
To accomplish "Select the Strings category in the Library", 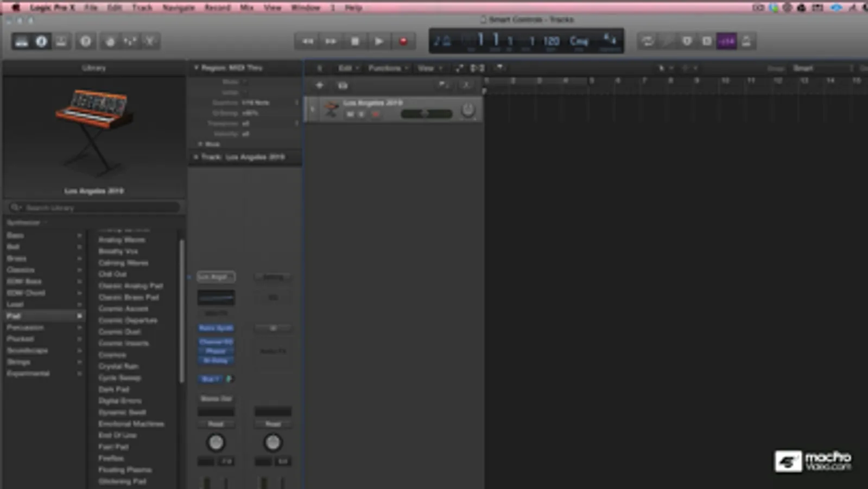I will click(x=43, y=362).
